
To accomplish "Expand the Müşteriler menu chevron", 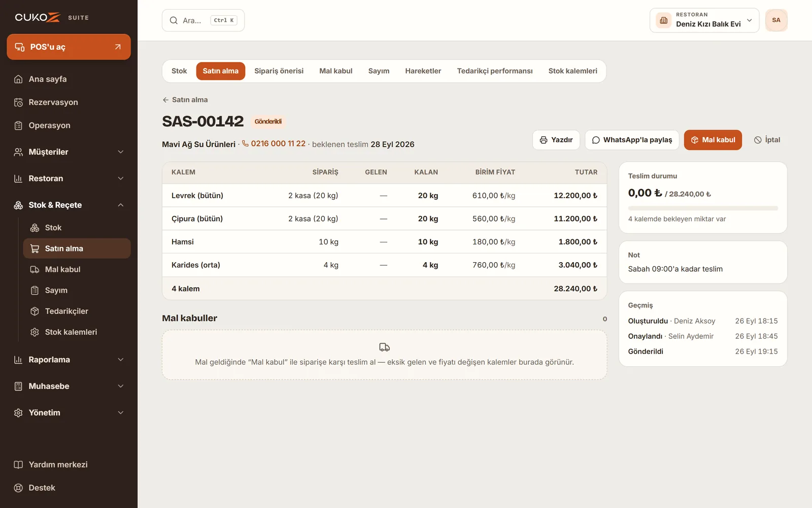I will 121,152.
